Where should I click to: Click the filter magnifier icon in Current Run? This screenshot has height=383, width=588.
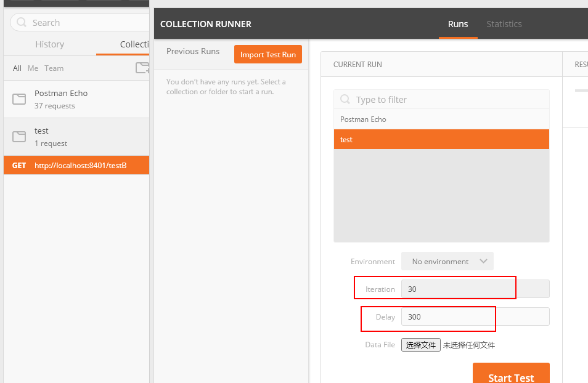[345, 99]
